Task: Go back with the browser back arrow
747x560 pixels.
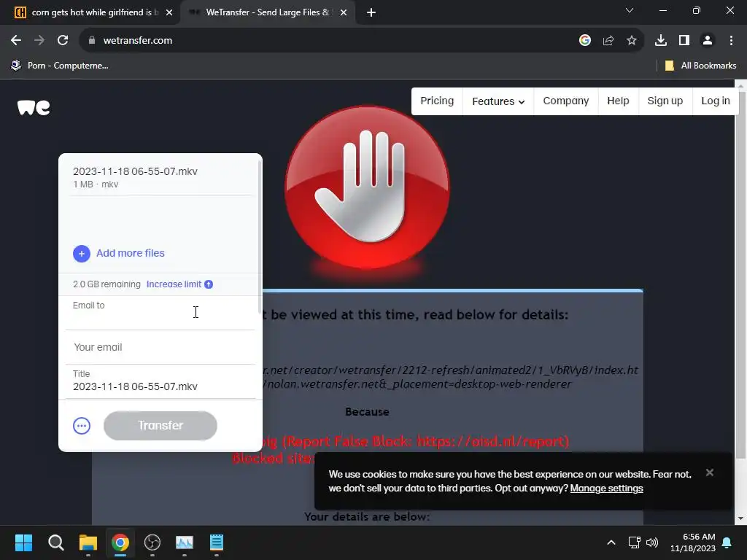Action: [16, 41]
